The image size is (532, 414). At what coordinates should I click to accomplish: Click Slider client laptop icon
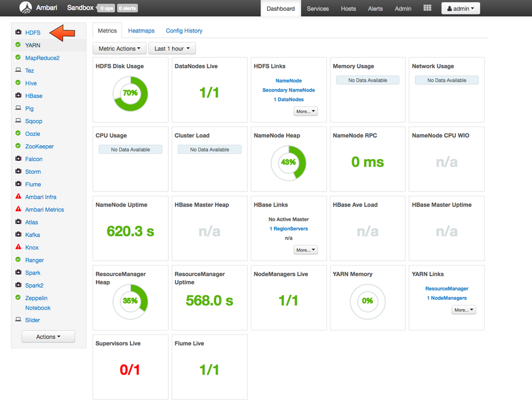(x=18, y=319)
